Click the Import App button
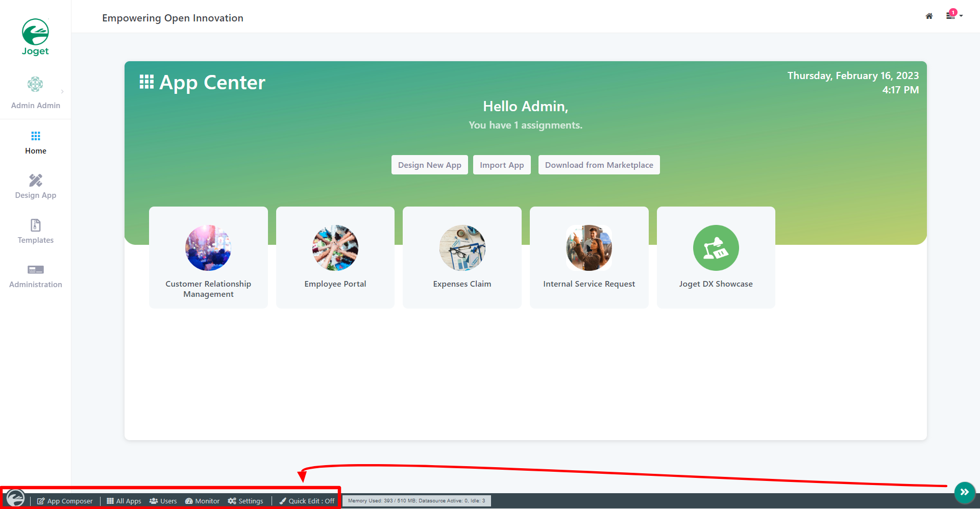Viewport: 980px width, 509px height. point(502,165)
